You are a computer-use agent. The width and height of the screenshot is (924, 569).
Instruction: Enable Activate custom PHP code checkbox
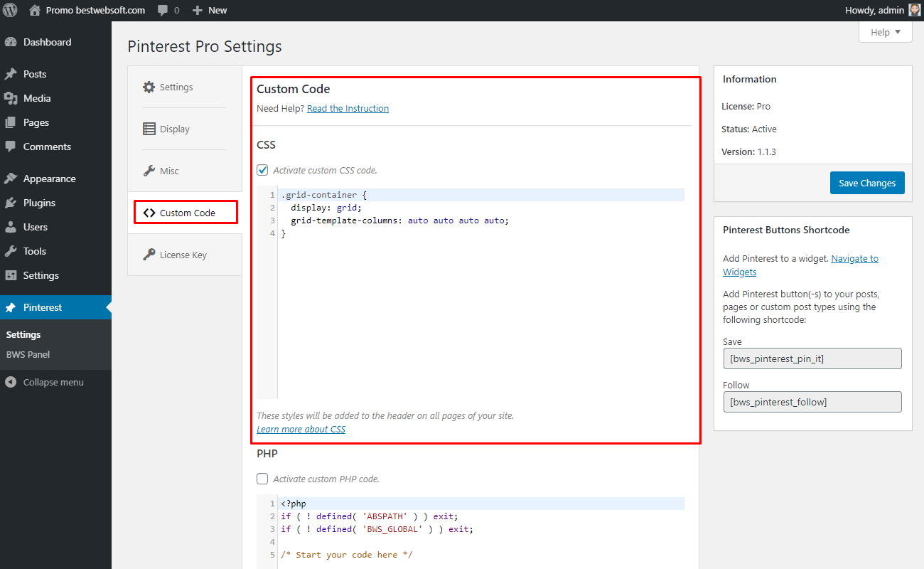coord(262,479)
